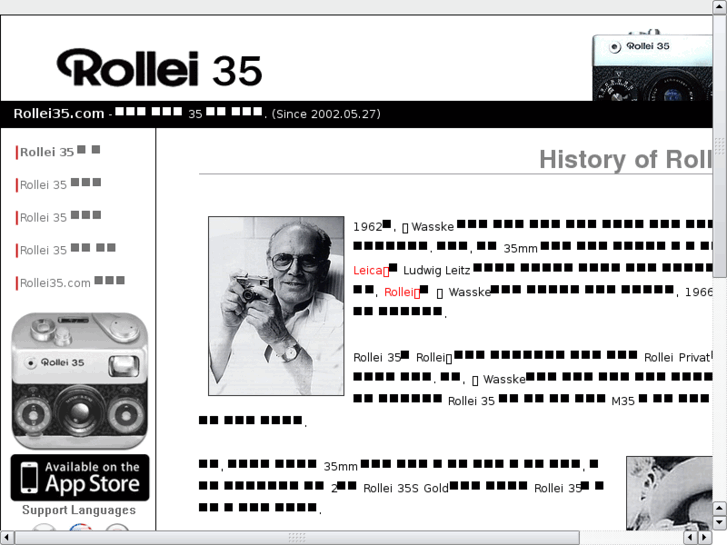Image resolution: width=727 pixels, height=545 pixels.
Task: Click the Rollei35.com title in black bar
Action: (59, 114)
